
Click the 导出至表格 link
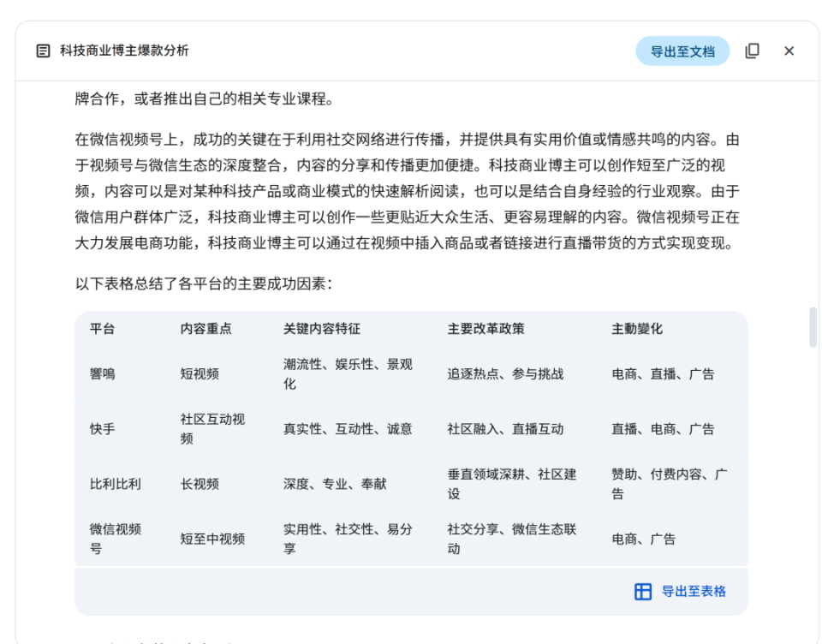[694, 592]
